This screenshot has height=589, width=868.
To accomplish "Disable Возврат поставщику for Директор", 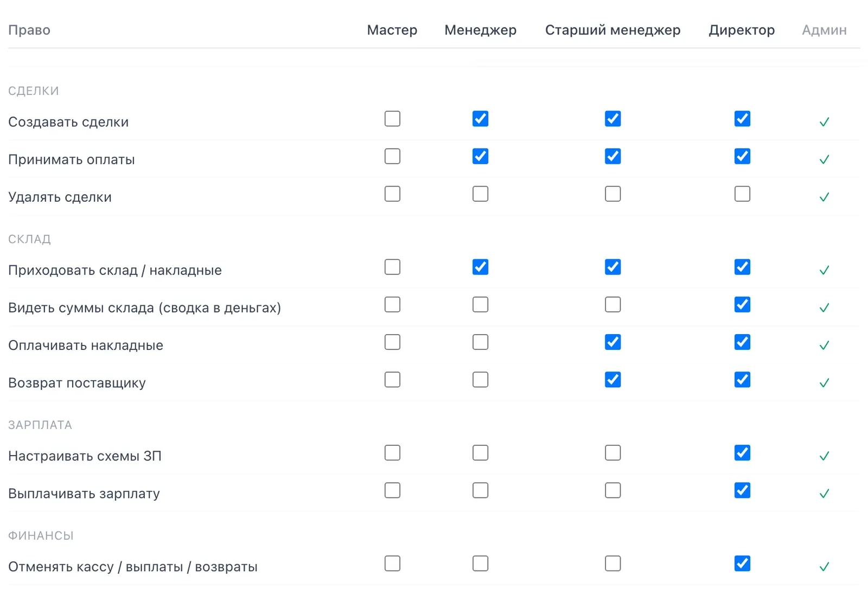I will (x=742, y=380).
